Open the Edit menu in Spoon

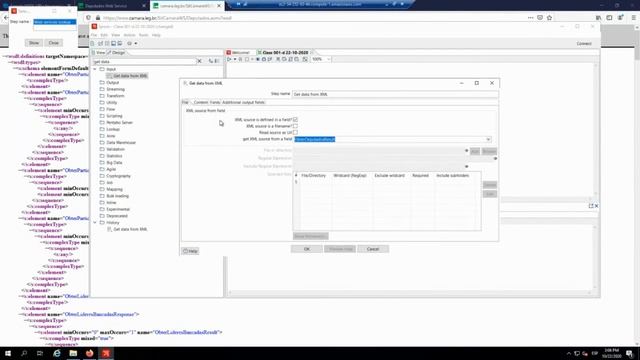pyautogui.click(x=104, y=35)
